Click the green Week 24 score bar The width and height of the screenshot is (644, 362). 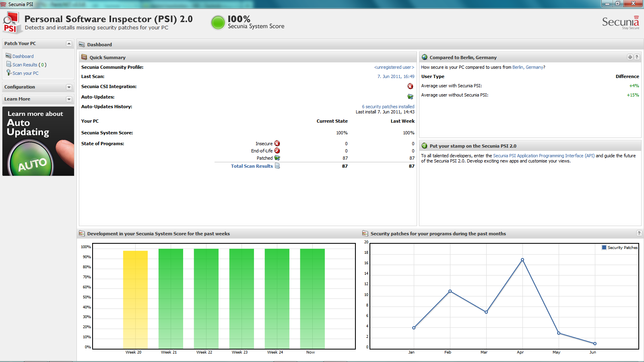[x=277, y=298]
